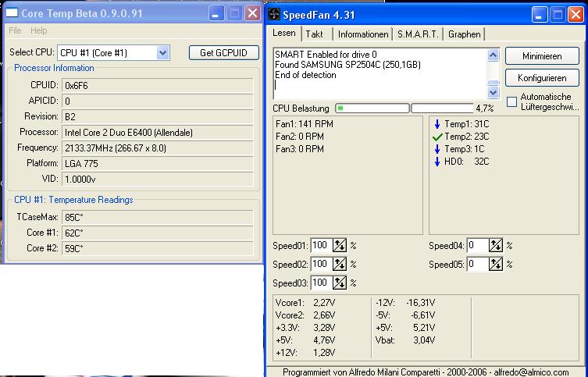This screenshot has height=377, width=588.
Task: Adjust the Speed02 spinner arrows
Action: click(x=340, y=264)
